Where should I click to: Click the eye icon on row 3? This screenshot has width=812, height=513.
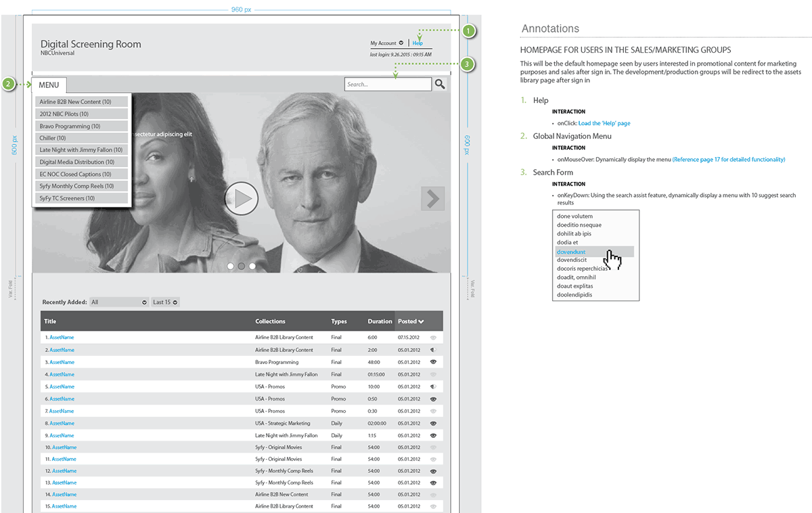click(433, 362)
